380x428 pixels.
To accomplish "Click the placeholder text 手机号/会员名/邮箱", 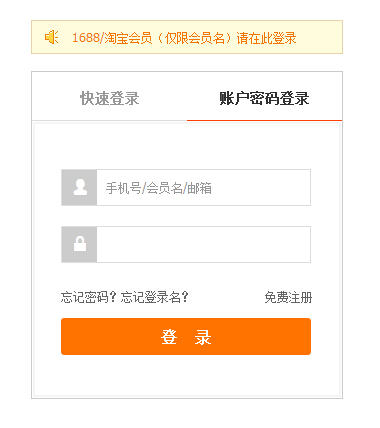I will pos(159,188).
